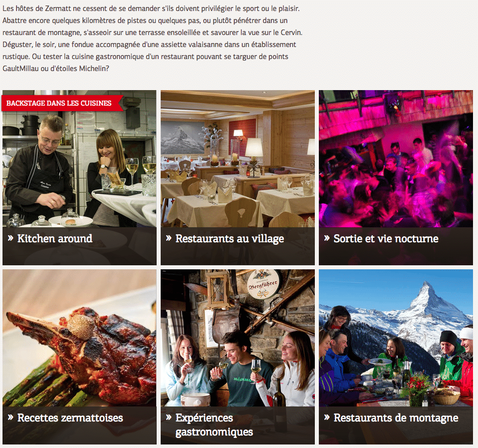Viewport: 478px width, 448px height.
Task: Click the chevron icon beside Sortie et vie nocturne
Action: click(327, 238)
